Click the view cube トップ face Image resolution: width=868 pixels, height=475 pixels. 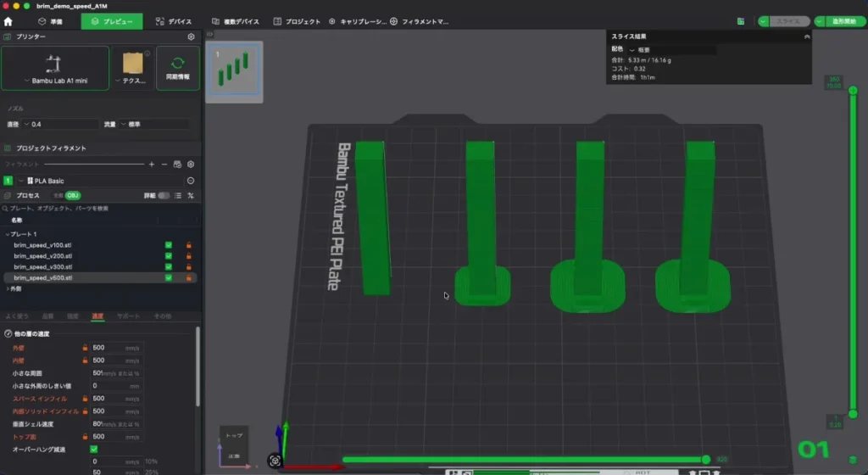(234, 436)
